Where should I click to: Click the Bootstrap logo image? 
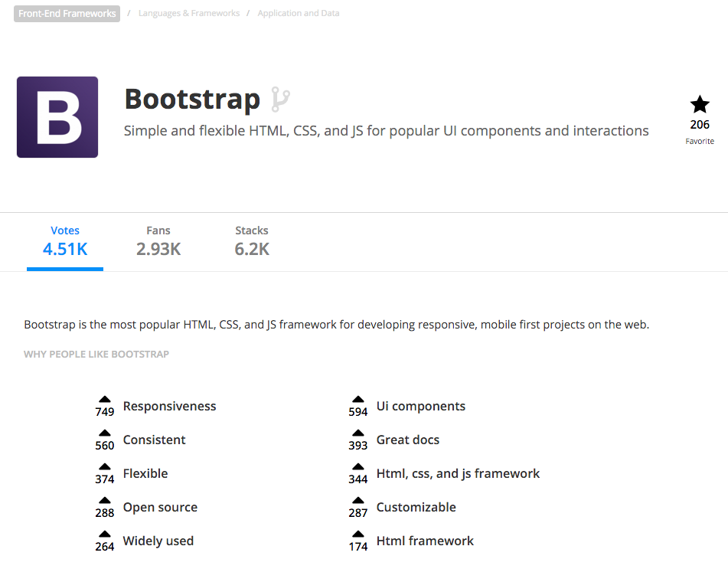pyautogui.click(x=57, y=117)
